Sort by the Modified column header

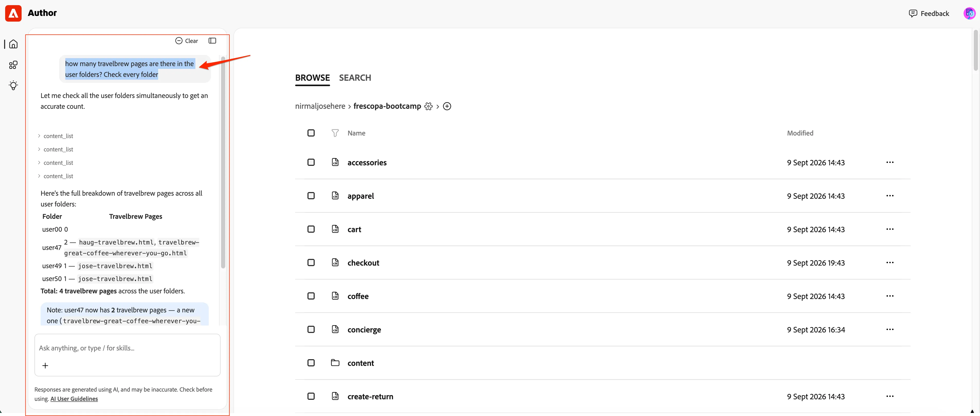point(800,133)
